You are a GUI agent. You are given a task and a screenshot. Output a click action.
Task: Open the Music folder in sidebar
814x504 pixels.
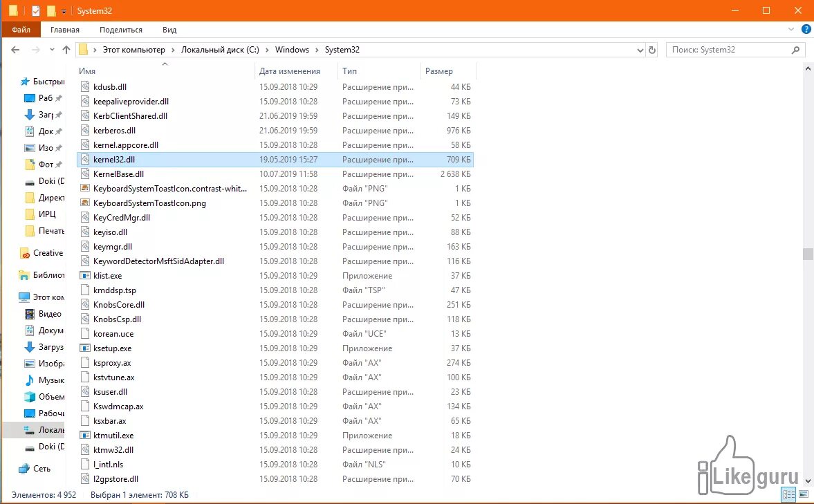[x=44, y=380]
